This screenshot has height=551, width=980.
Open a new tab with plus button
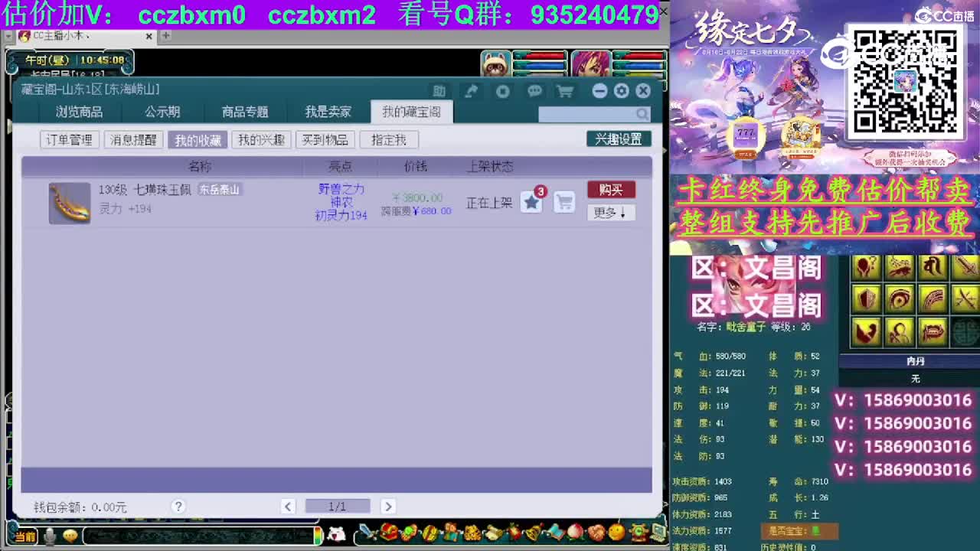[165, 36]
